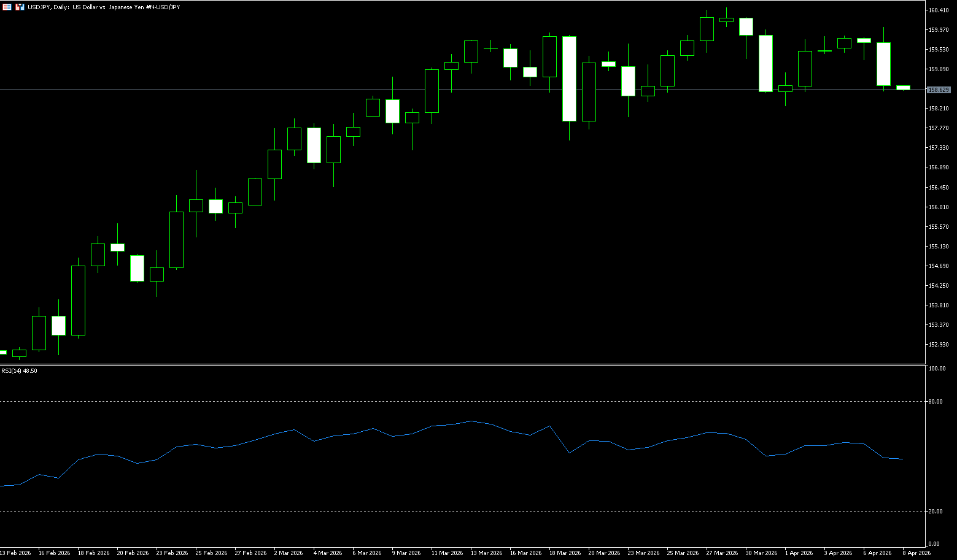Viewport: 957px width, 560px height.
Task: Click the 152.930 label on price scale
Action: pyautogui.click(x=939, y=345)
